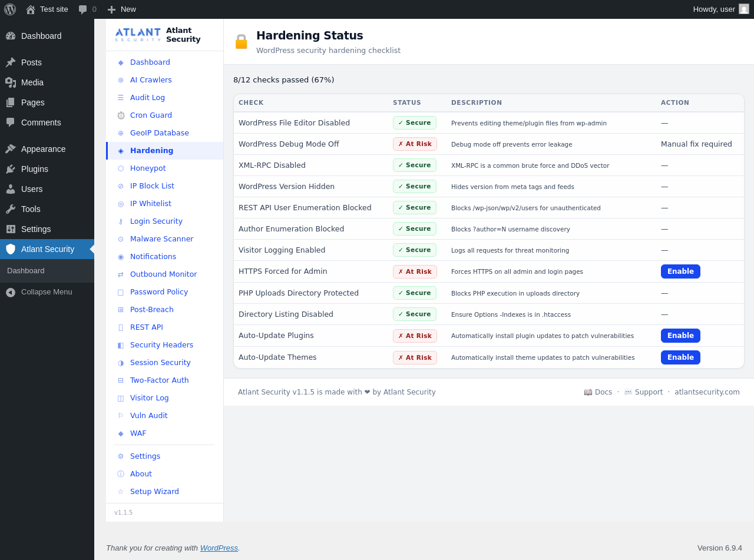Click the Appearance paintbrush icon

click(11, 149)
